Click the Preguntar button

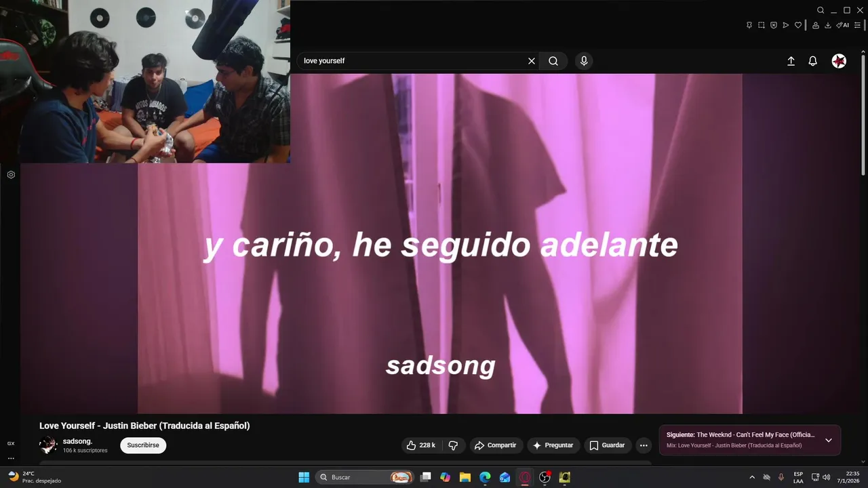tap(553, 445)
